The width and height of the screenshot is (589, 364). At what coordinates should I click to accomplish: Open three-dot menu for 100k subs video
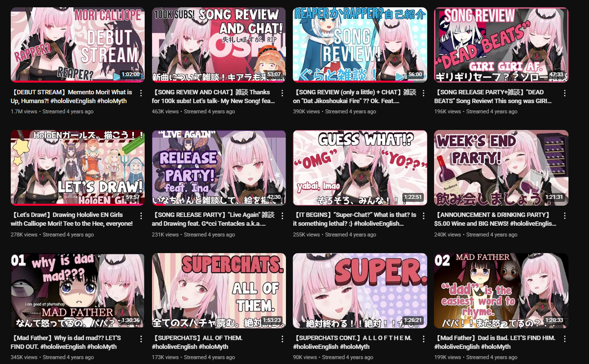[x=282, y=93]
